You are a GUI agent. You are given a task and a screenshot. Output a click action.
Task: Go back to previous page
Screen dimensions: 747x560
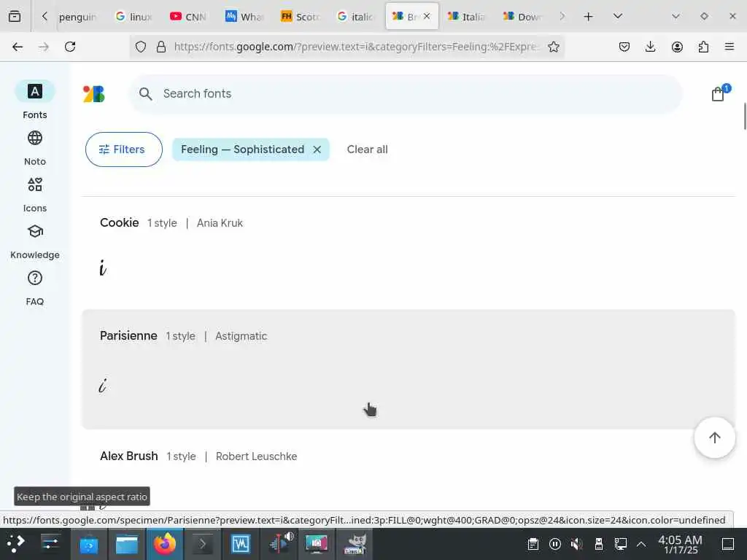18,47
